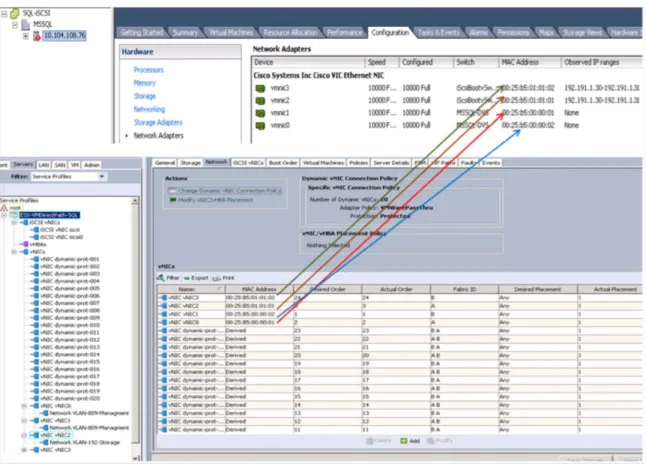The width and height of the screenshot is (646, 473).
Task: Open the Admin navigation tab
Action: (92, 165)
